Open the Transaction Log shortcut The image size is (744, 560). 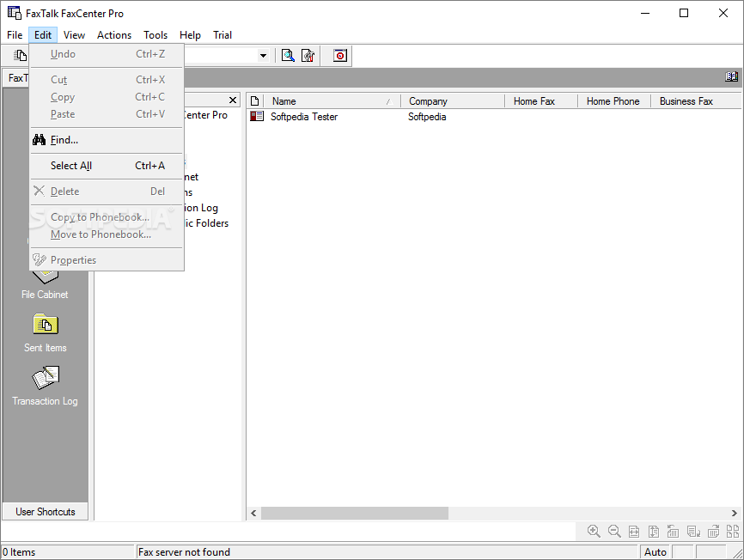coord(45,386)
